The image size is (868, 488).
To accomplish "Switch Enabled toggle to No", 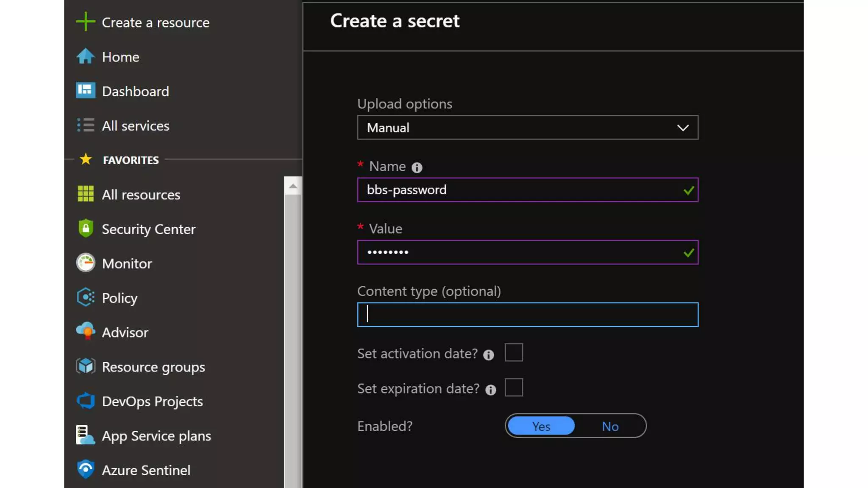I will tap(609, 426).
